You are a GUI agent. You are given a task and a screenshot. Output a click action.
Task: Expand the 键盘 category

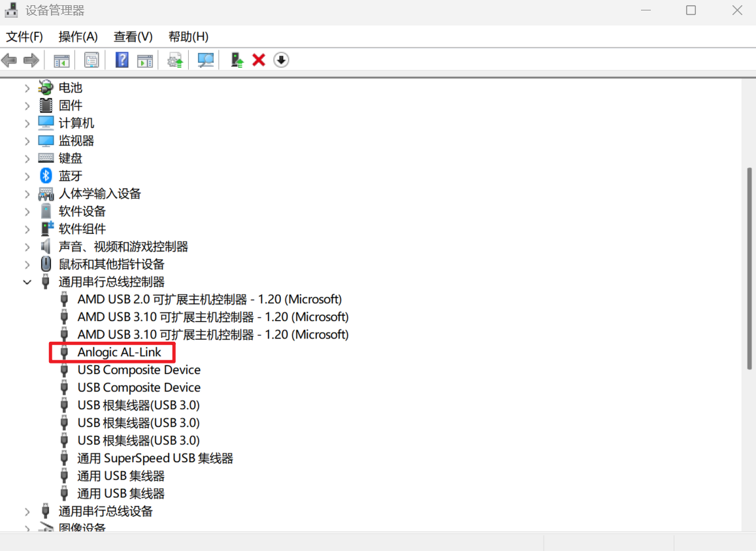pos(27,159)
